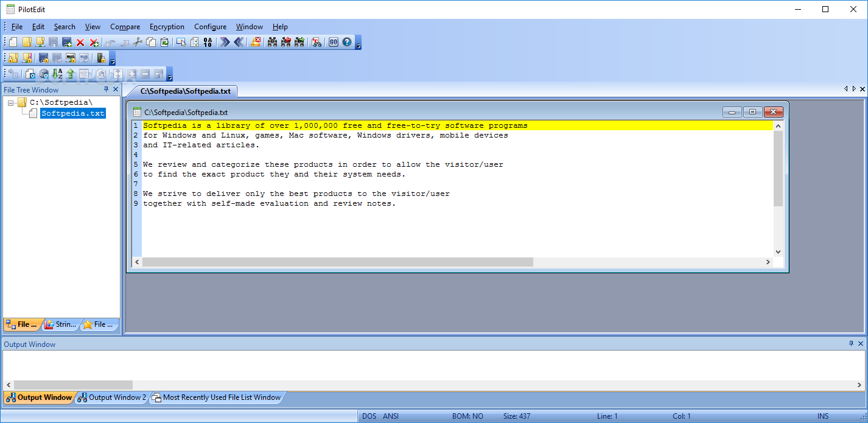Open Most Recently Used File List Window tab
The height and width of the screenshot is (423, 868).
tap(217, 397)
